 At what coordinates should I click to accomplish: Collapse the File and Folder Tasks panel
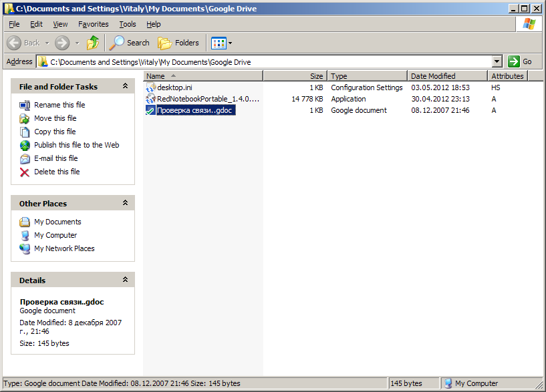[x=125, y=87]
